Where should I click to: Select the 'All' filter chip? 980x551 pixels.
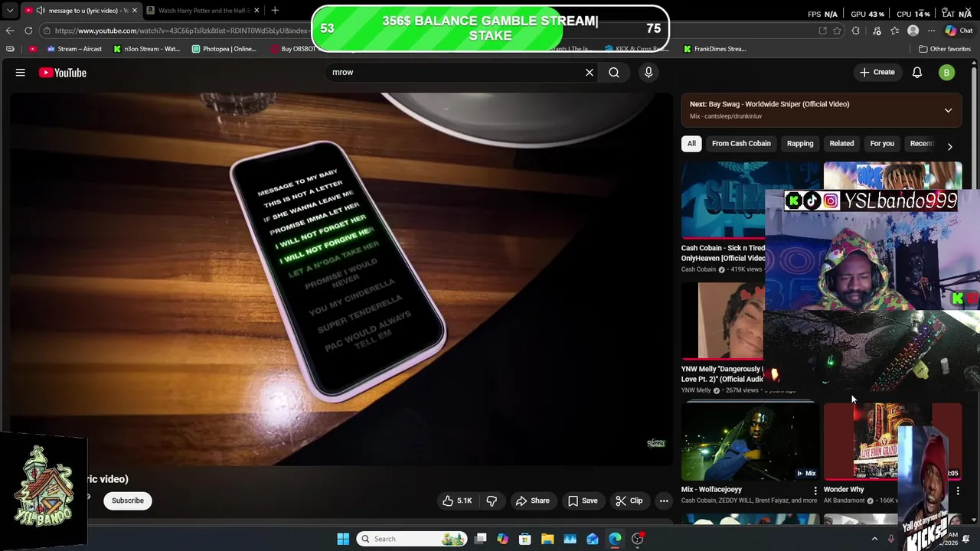[x=691, y=144]
